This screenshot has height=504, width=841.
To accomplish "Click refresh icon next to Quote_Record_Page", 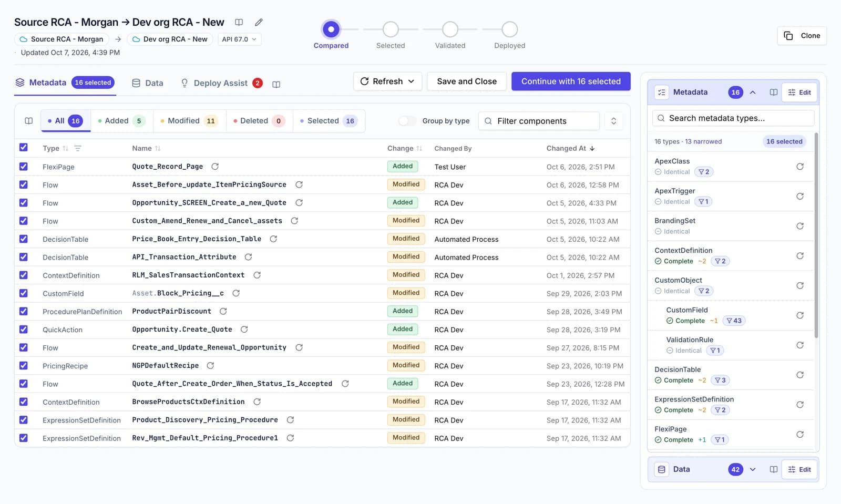I will coord(215,167).
